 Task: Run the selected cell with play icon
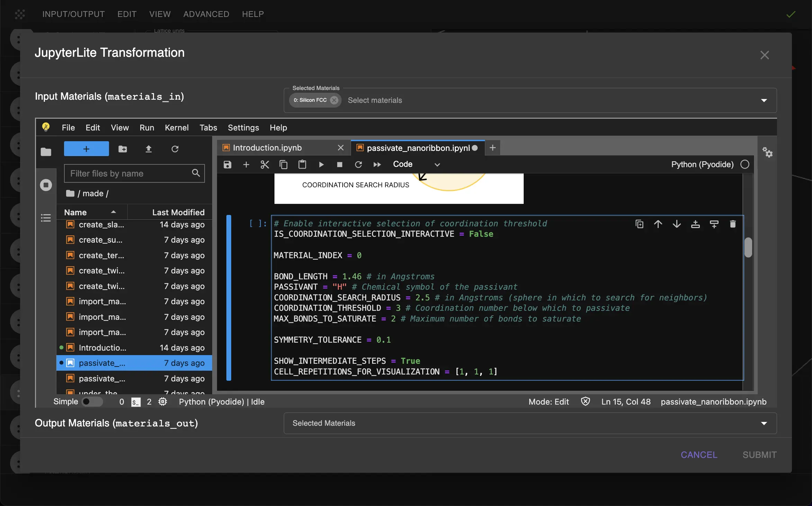pyautogui.click(x=321, y=164)
